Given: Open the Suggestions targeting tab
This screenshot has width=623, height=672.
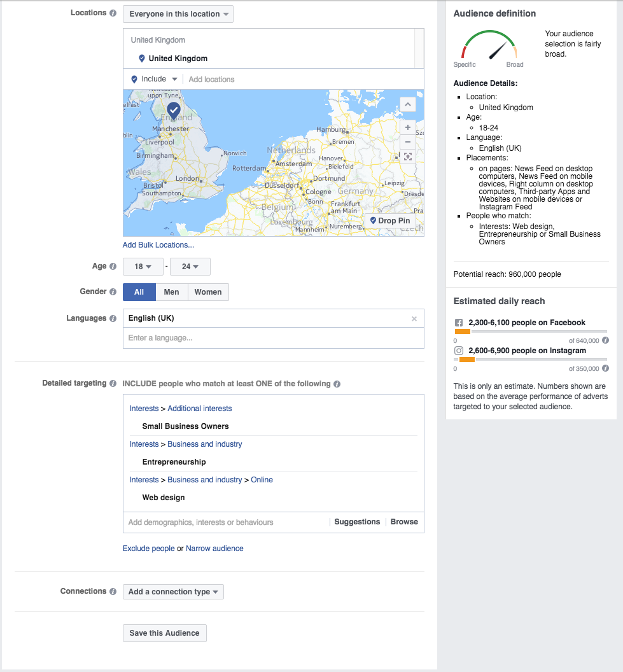Looking at the screenshot, I should point(357,522).
